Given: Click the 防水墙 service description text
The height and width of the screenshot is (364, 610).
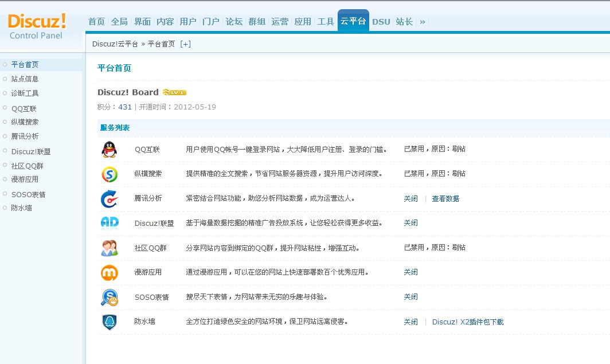Looking at the screenshot, I should click(x=267, y=322).
